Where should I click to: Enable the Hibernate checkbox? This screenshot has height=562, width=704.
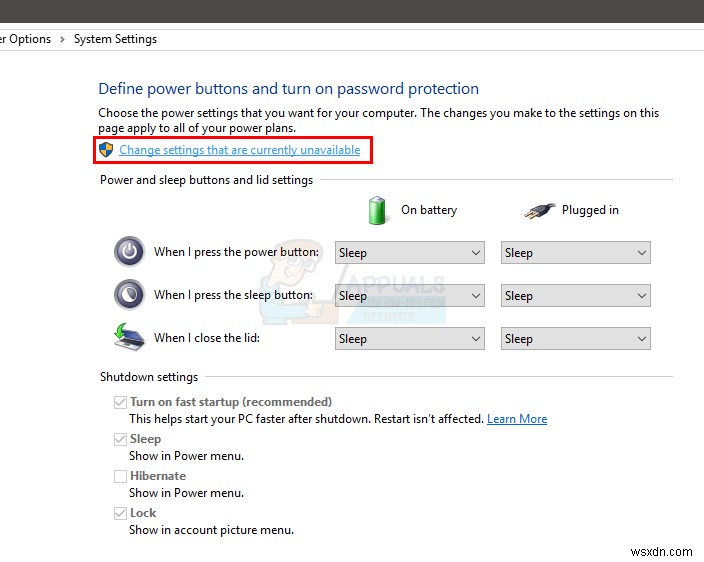tap(120, 476)
